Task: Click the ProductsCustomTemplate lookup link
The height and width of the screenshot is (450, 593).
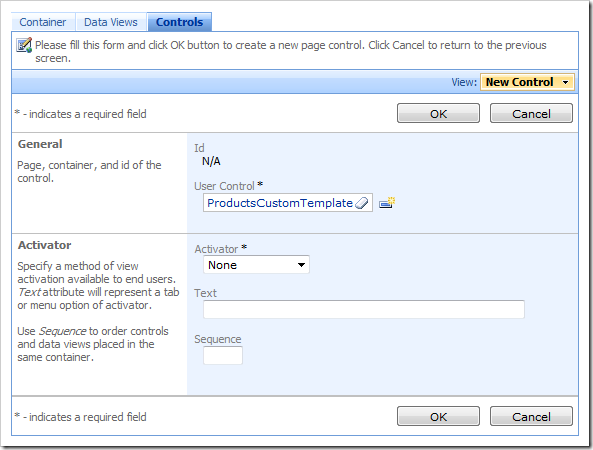Action: [280, 203]
